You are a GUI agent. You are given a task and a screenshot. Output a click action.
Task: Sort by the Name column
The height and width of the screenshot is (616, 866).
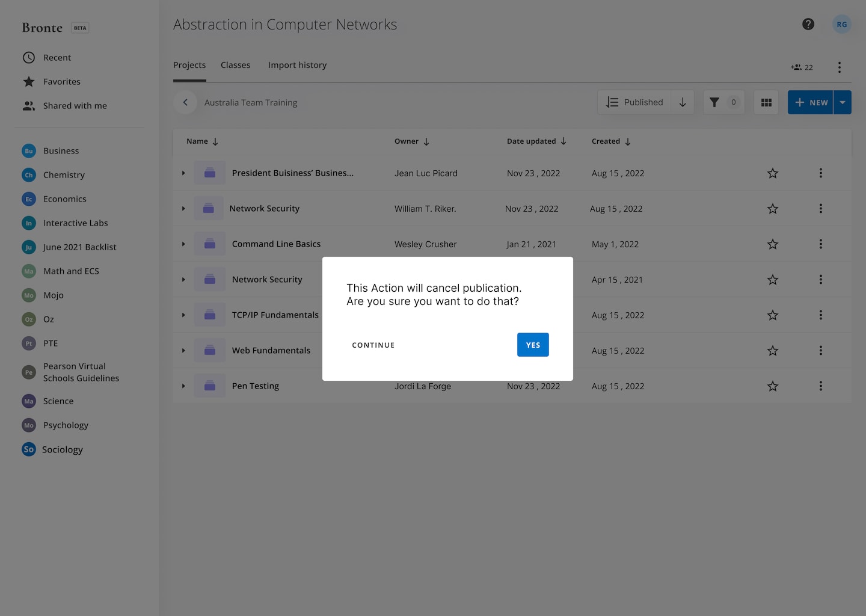point(202,141)
